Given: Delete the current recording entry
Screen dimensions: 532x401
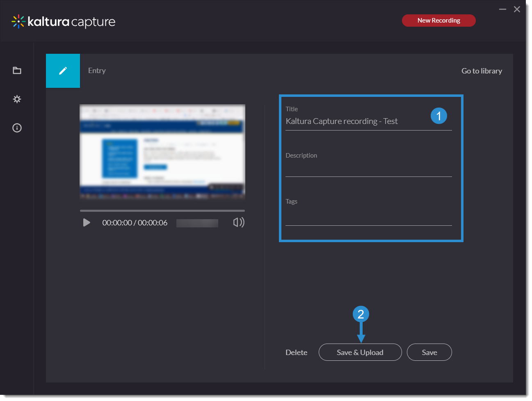Looking at the screenshot, I should (296, 352).
